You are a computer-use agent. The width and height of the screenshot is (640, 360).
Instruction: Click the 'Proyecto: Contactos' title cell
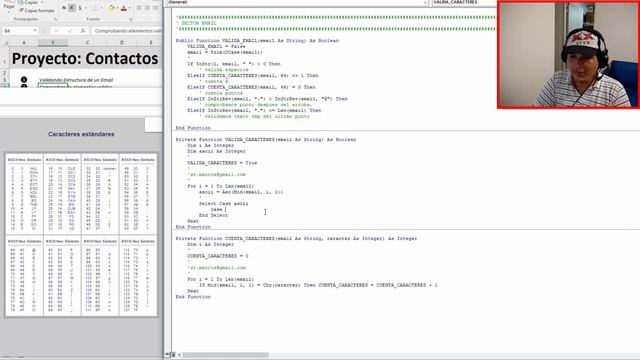pyautogui.click(x=85, y=58)
